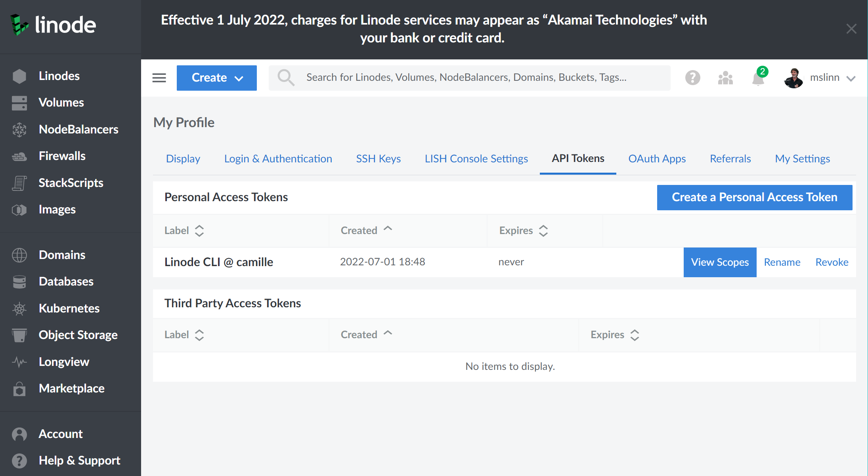
Task: Click the Kubernetes sidebar icon
Action: click(x=19, y=308)
